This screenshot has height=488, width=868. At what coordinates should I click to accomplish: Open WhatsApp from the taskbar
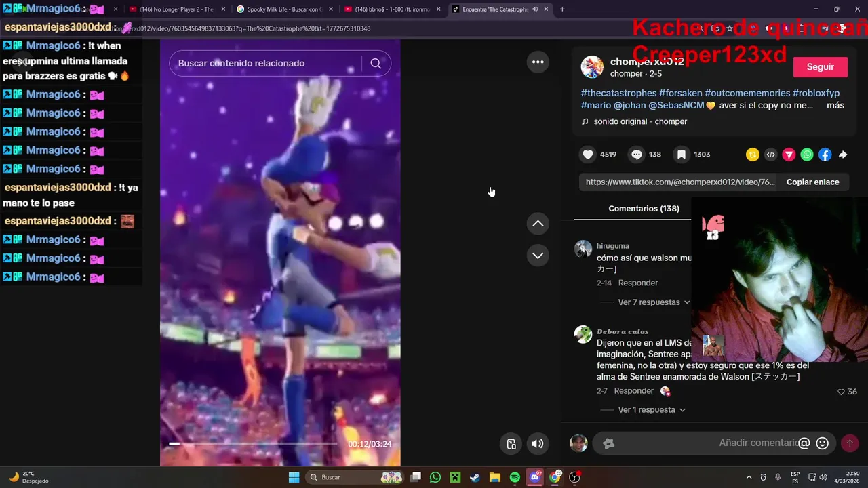[x=435, y=477]
